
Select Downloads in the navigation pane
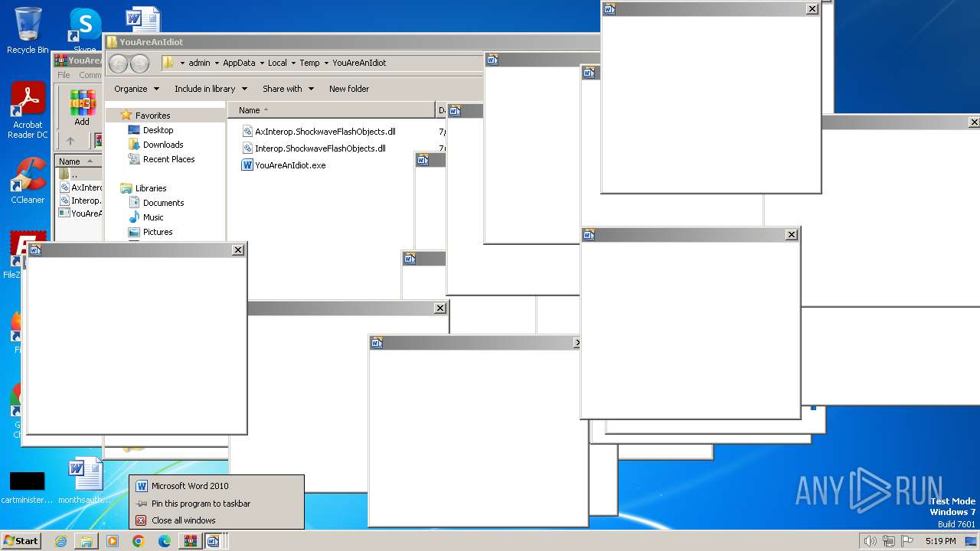pyautogui.click(x=155, y=145)
